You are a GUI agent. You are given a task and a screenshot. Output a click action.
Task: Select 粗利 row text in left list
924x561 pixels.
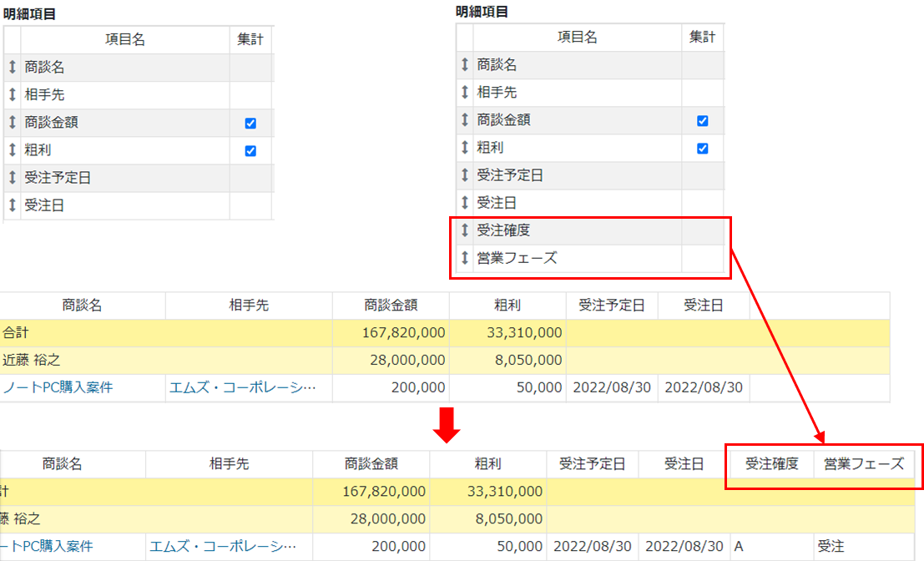point(38,150)
